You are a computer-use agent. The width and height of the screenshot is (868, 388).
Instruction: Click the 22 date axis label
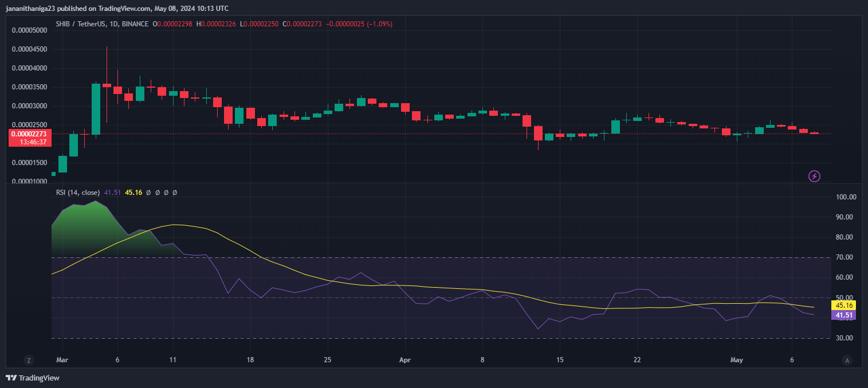tap(637, 360)
